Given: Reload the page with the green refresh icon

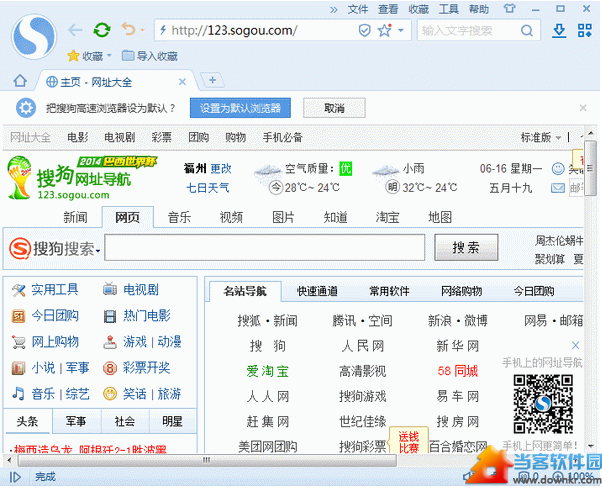Looking at the screenshot, I should tap(102, 30).
